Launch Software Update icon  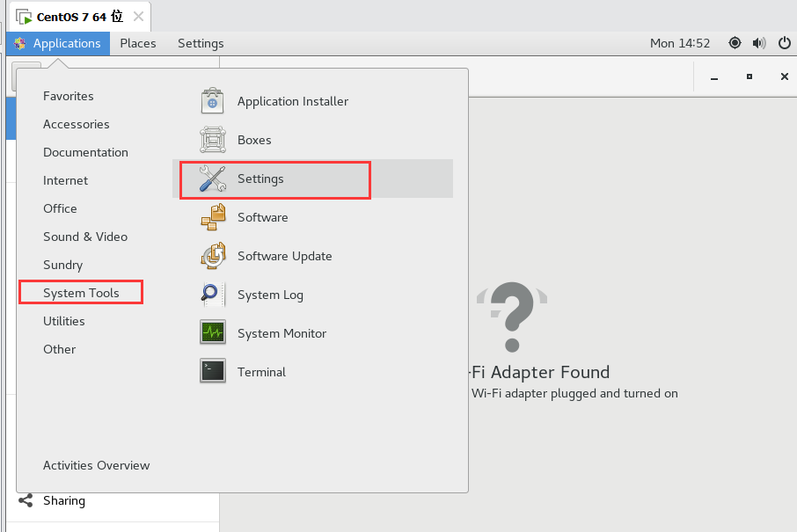(x=213, y=256)
